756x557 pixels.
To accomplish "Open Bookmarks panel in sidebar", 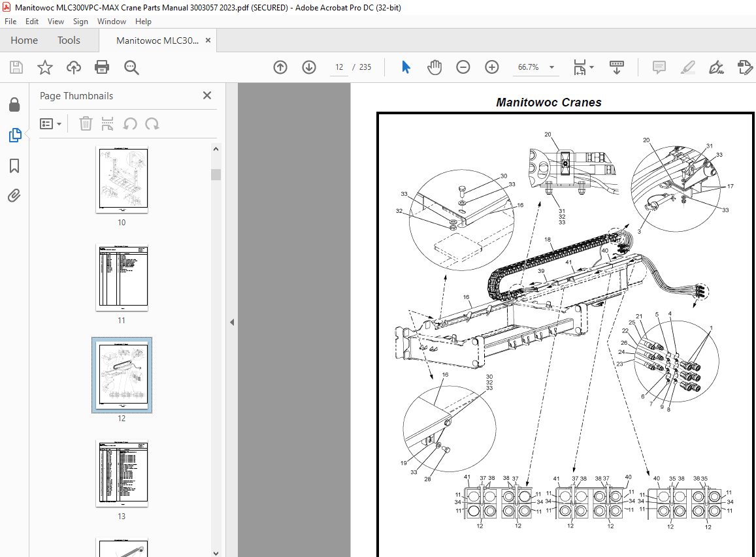I will (x=14, y=166).
